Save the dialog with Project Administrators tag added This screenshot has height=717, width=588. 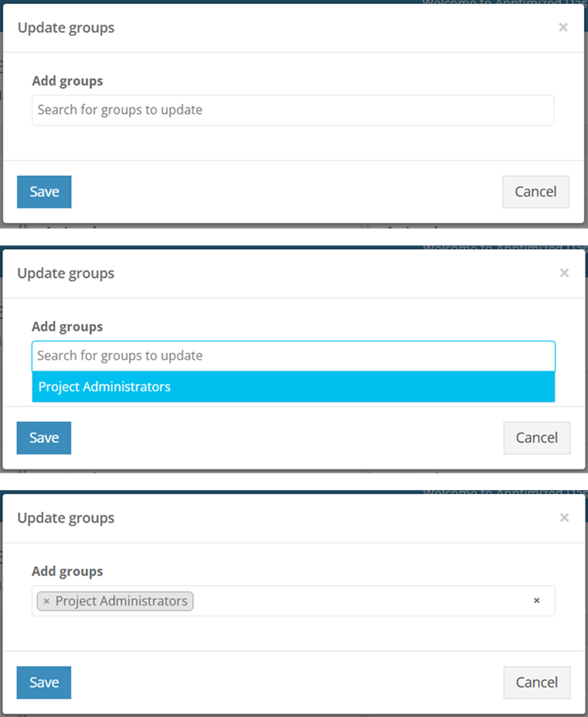click(x=44, y=683)
